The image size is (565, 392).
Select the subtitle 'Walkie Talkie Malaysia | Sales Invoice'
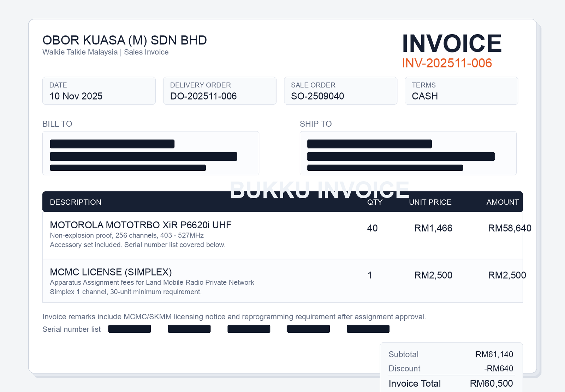[105, 52]
